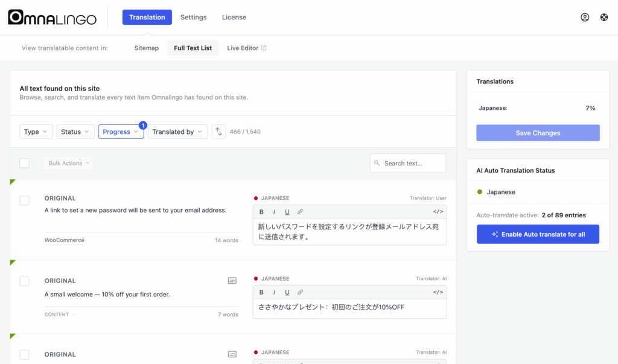Viewport: 618px width, 364px height.
Task: Click the '7 words' count
Action: (228, 315)
